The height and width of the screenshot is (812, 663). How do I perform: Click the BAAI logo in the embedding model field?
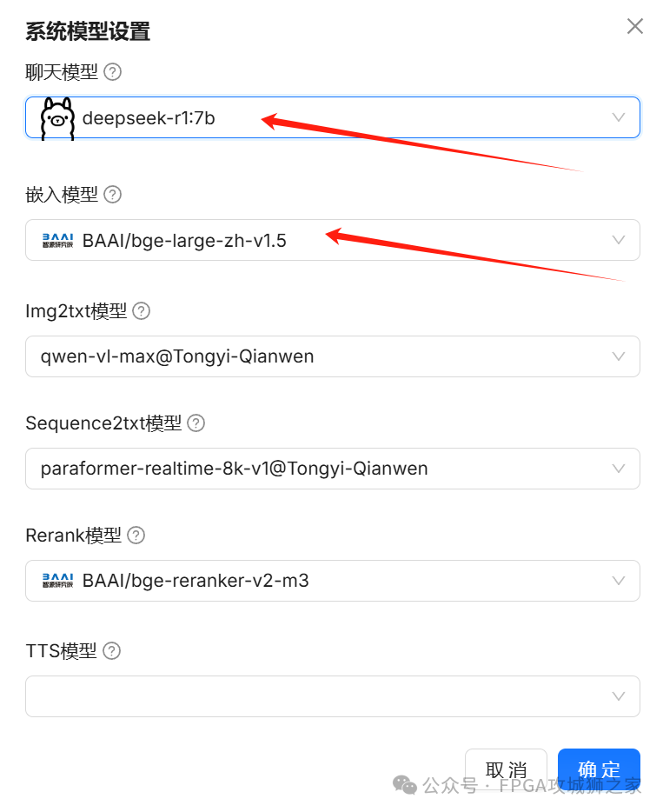pyautogui.click(x=57, y=240)
